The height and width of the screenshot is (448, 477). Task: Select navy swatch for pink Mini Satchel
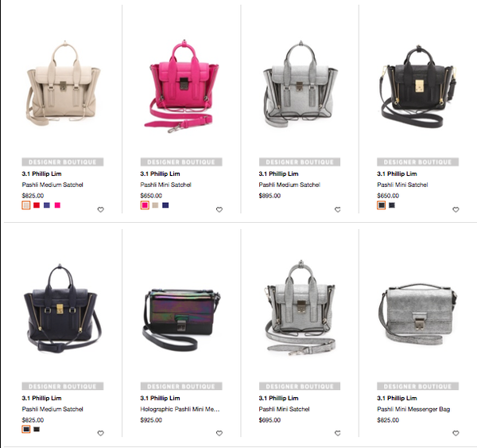pyautogui.click(x=165, y=205)
